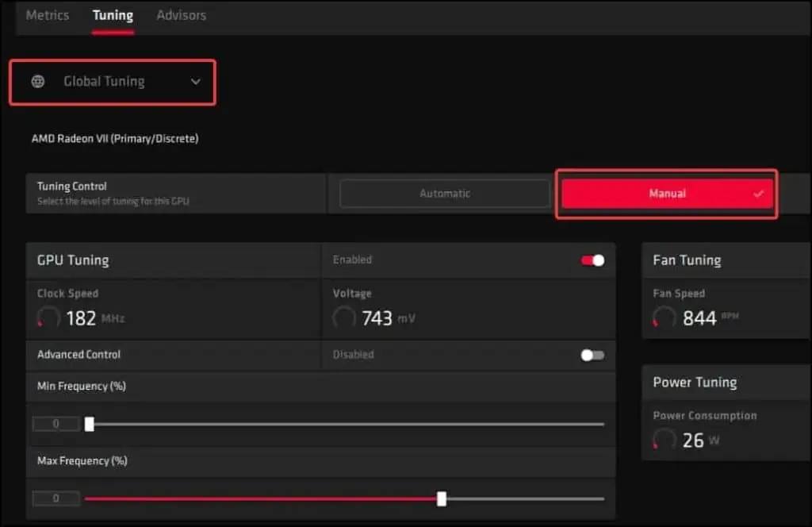This screenshot has height=527, width=812.
Task: Click the checkmark inside the Manual button
Action: (758, 193)
